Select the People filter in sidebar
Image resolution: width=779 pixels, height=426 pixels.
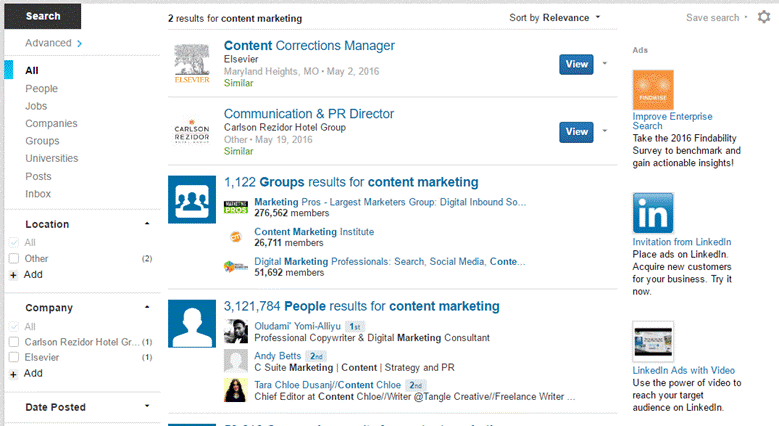point(41,88)
